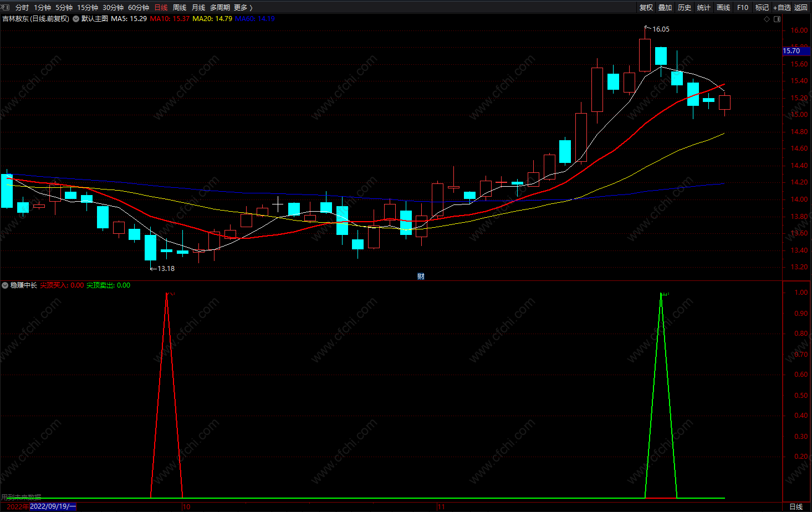The height and width of the screenshot is (512, 812).
Task: Expand the 更多 periods menu
Action: click(243, 7)
